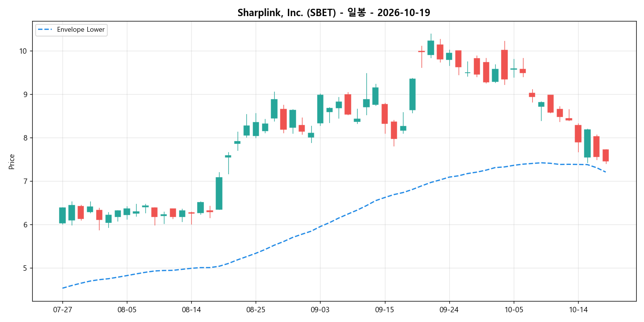Click the dashed blue legend line sample
The image size is (644, 322).
tap(45, 30)
